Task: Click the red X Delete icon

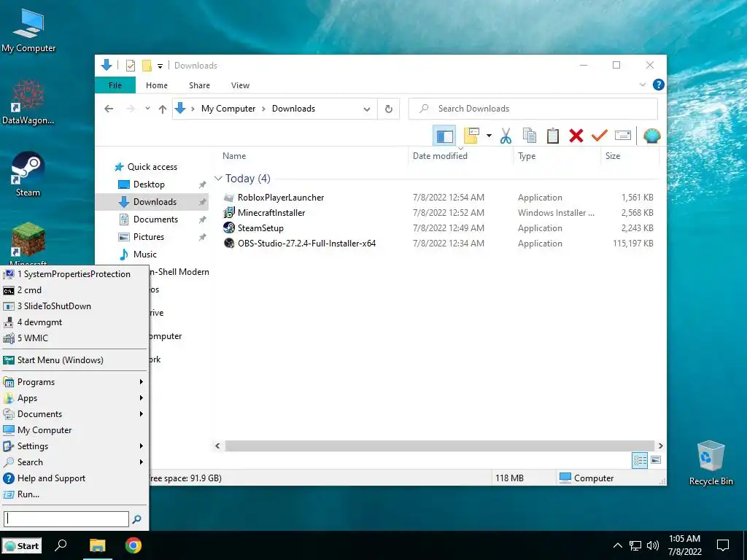Action: click(576, 136)
